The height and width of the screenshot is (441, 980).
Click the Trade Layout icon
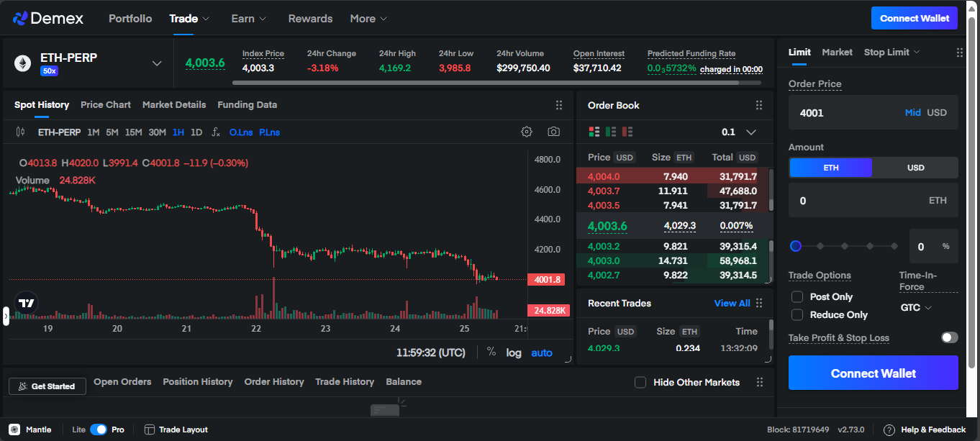[x=150, y=429]
